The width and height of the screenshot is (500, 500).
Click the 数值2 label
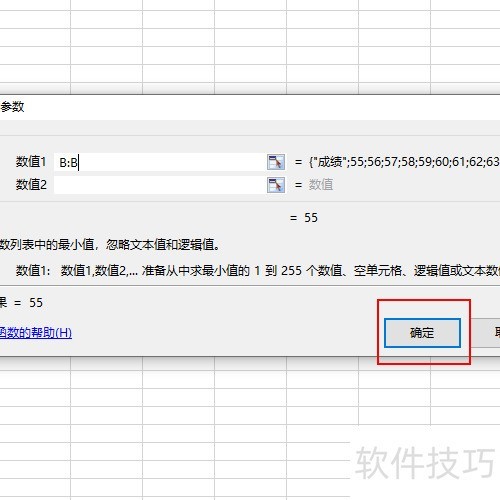point(31,185)
